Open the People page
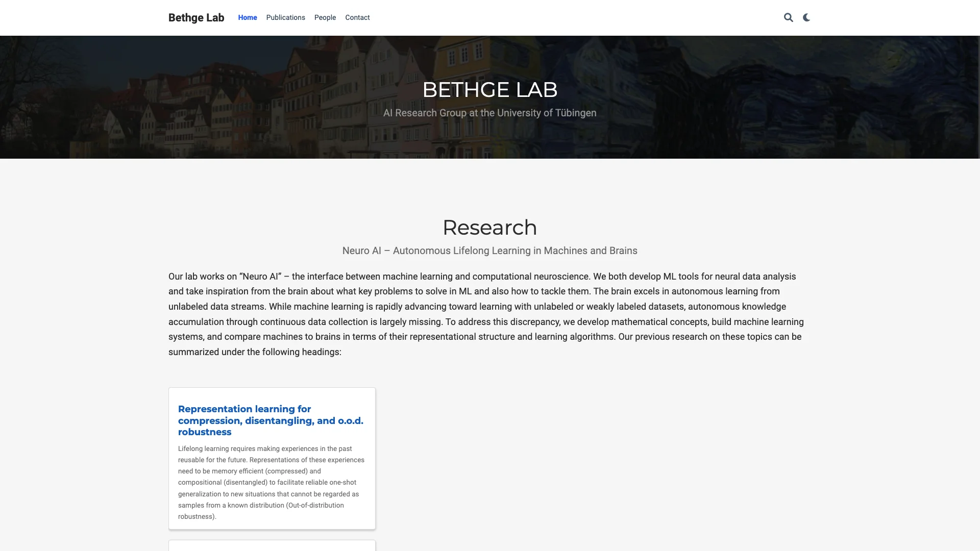Screen dimensions: 980x551 (x=325, y=17)
